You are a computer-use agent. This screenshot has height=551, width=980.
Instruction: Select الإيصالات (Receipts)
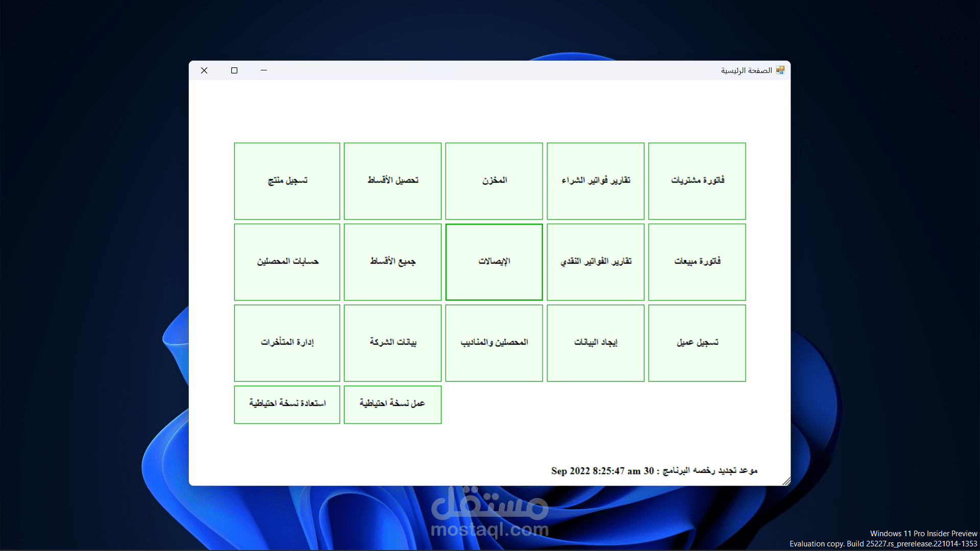tap(494, 262)
